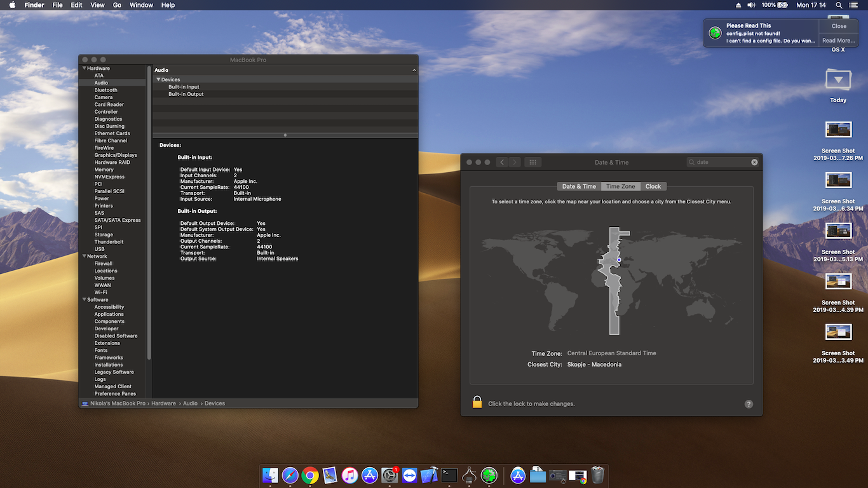This screenshot has width=868, height=488.
Task: Clear the date search field
Action: 754,161
